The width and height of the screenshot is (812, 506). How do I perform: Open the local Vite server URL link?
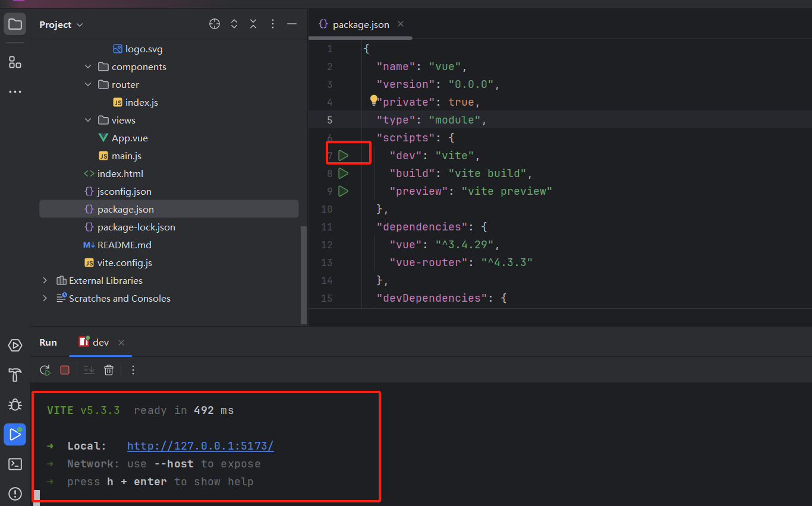coord(200,445)
